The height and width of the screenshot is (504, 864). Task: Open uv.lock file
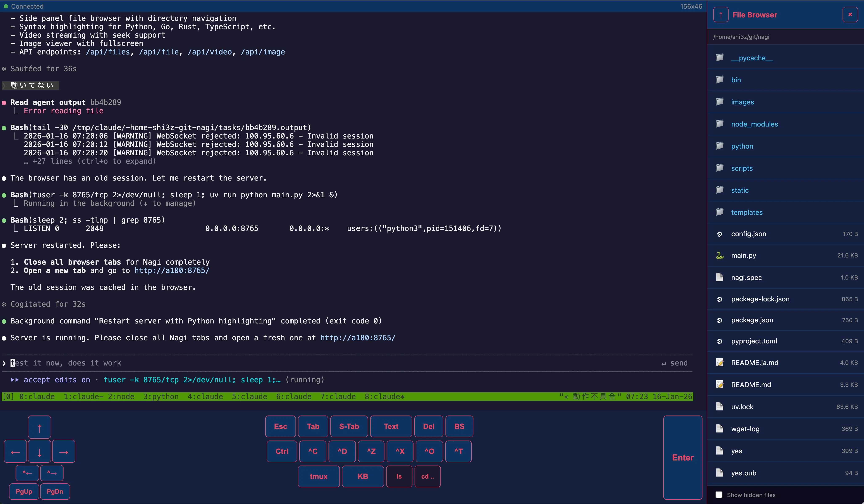[x=785, y=407]
